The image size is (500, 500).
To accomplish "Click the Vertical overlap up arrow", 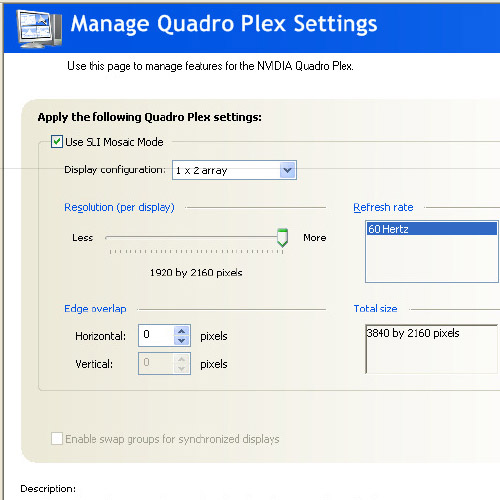I will pos(182,359).
